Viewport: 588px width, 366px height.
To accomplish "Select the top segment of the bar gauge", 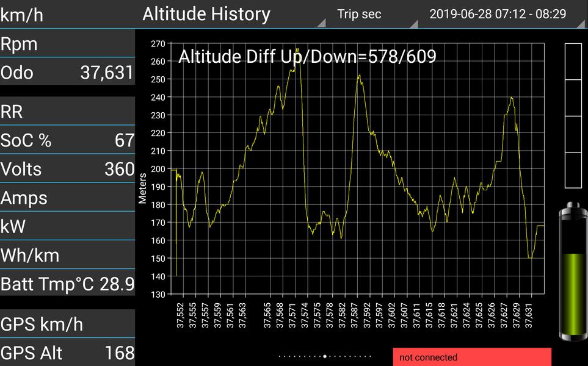I will point(573,62).
